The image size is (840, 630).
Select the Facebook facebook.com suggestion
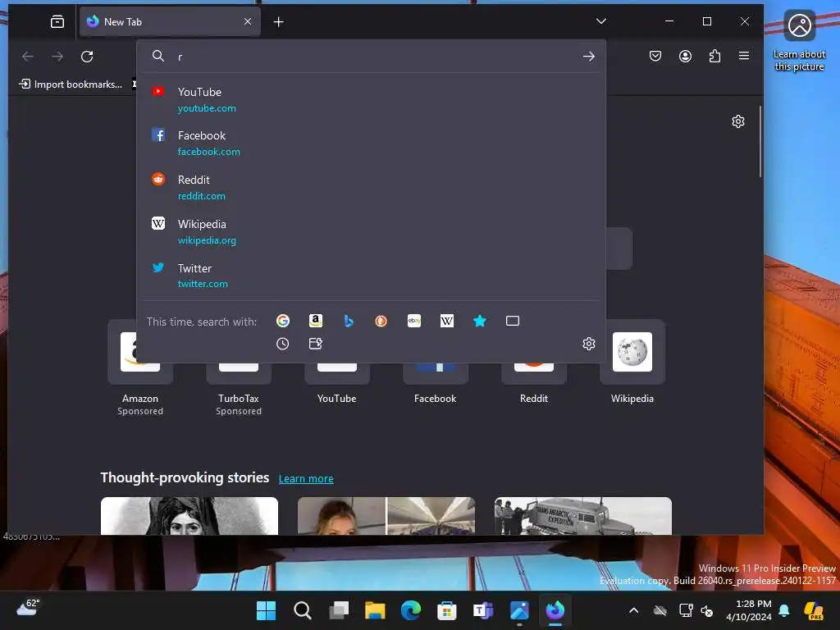click(x=372, y=144)
